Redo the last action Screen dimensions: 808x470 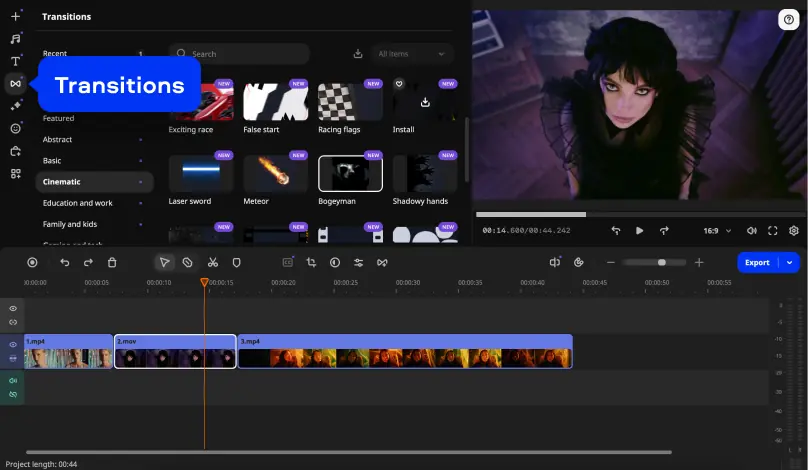88,262
